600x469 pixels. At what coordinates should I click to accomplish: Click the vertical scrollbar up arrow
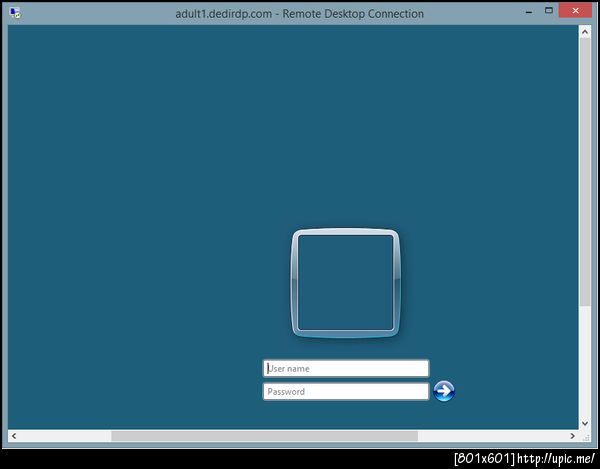[584, 33]
